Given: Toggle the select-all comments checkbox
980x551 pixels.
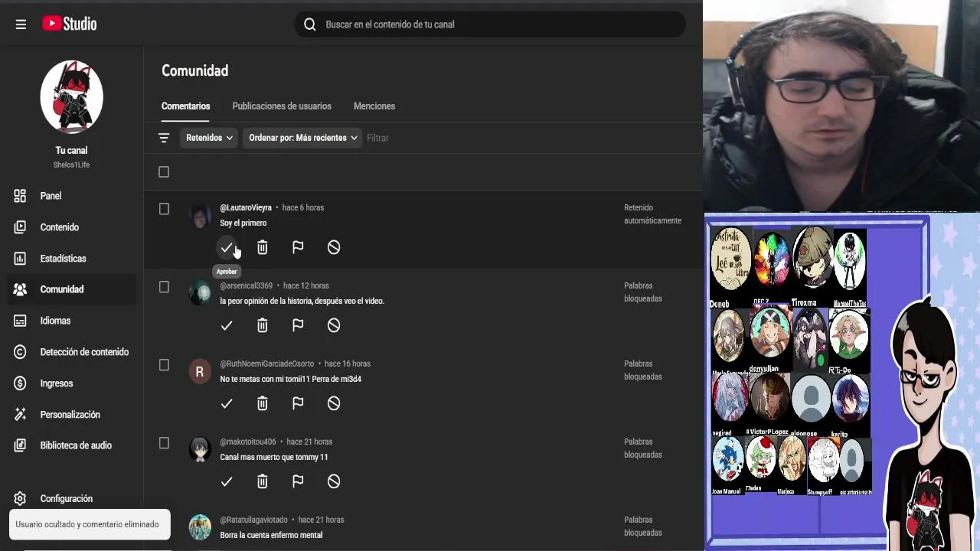Looking at the screenshot, I should 164,172.
